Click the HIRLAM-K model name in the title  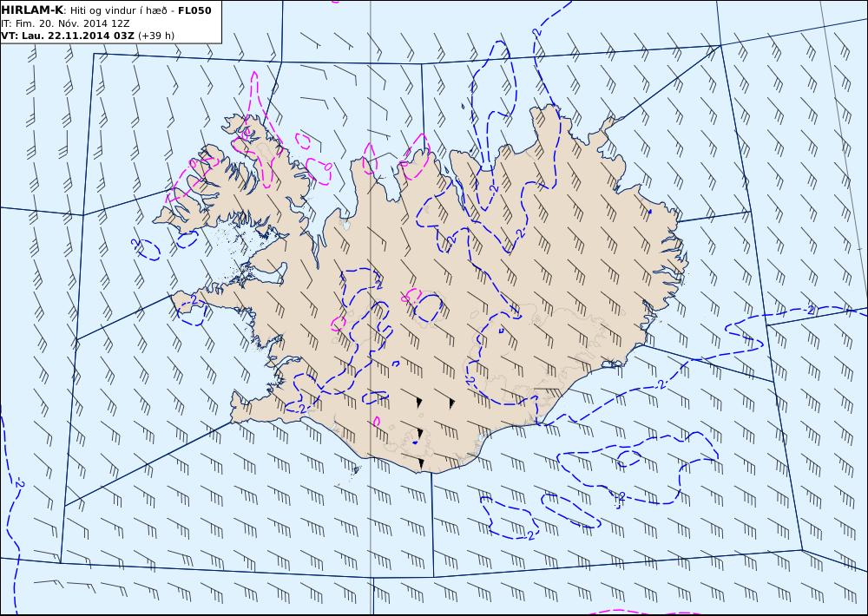click(x=32, y=10)
